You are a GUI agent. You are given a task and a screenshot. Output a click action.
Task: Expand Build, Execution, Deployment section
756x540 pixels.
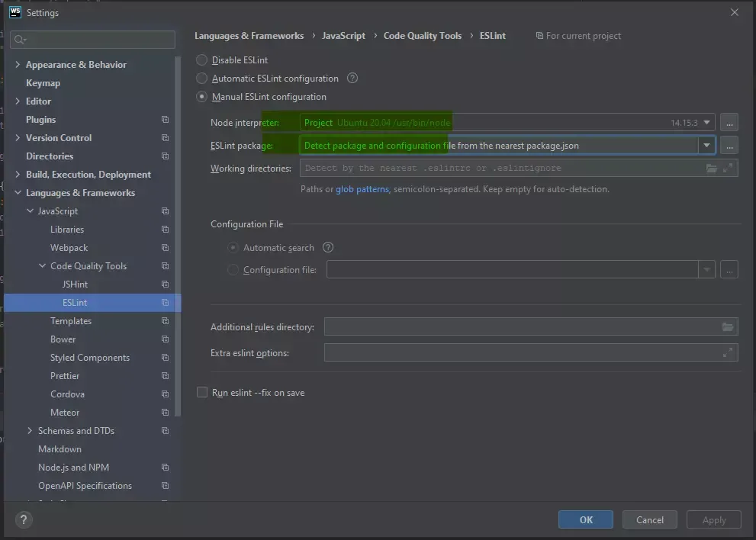[x=18, y=175]
